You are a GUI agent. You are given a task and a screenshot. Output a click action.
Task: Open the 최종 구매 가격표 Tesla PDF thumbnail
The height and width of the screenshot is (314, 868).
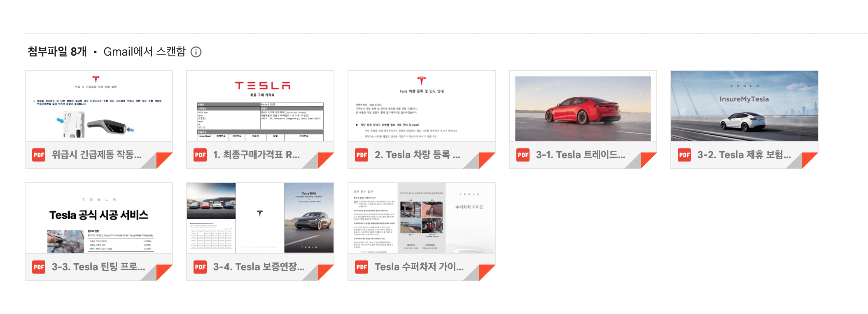click(260, 106)
